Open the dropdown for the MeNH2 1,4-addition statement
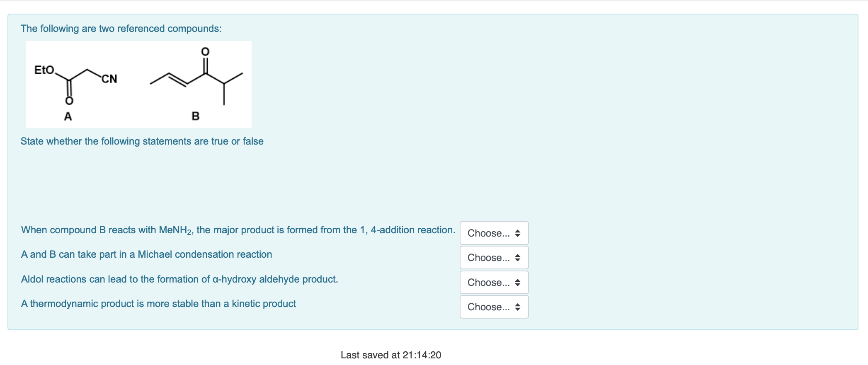The width and height of the screenshot is (868, 365). [493, 233]
